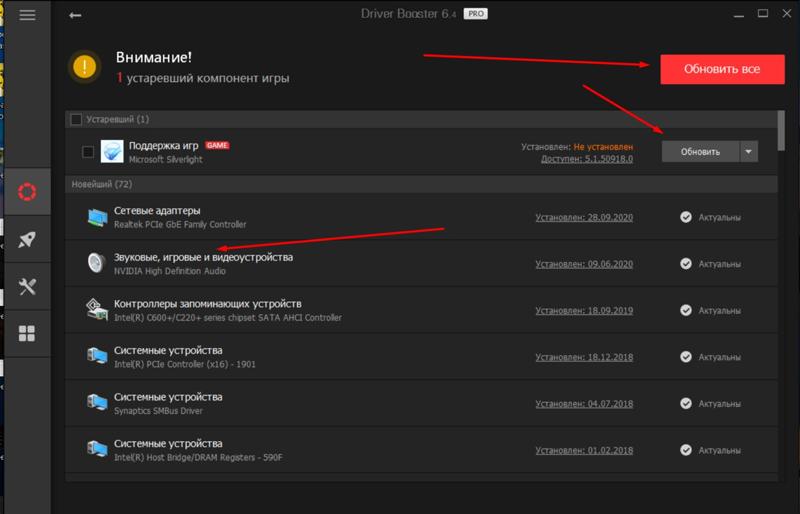Expand dropdown arrow next to Обновить button

(x=749, y=152)
